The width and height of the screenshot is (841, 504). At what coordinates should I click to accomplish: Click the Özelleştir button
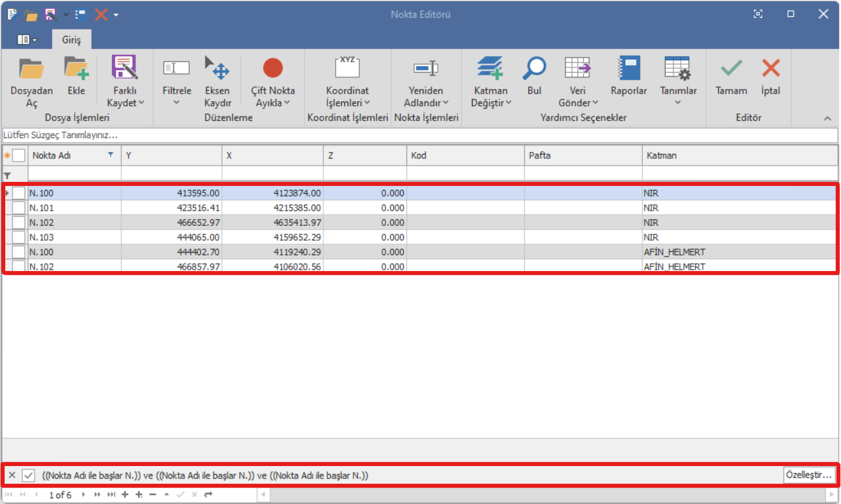809,475
